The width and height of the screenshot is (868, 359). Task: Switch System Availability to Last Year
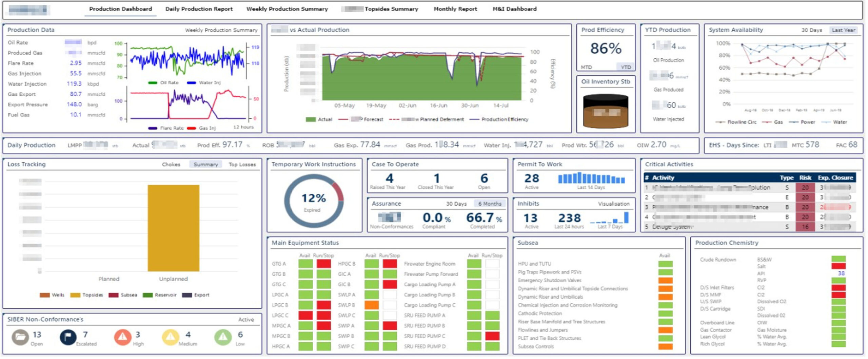843,30
